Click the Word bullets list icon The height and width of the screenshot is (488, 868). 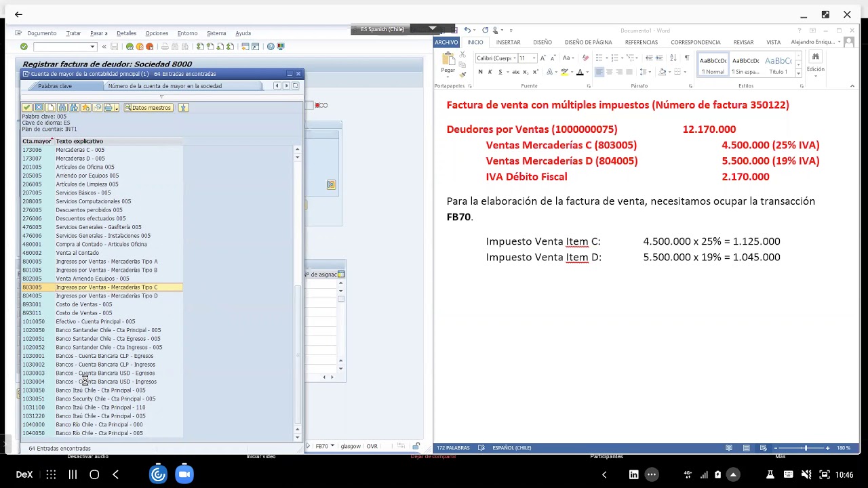[x=599, y=58]
